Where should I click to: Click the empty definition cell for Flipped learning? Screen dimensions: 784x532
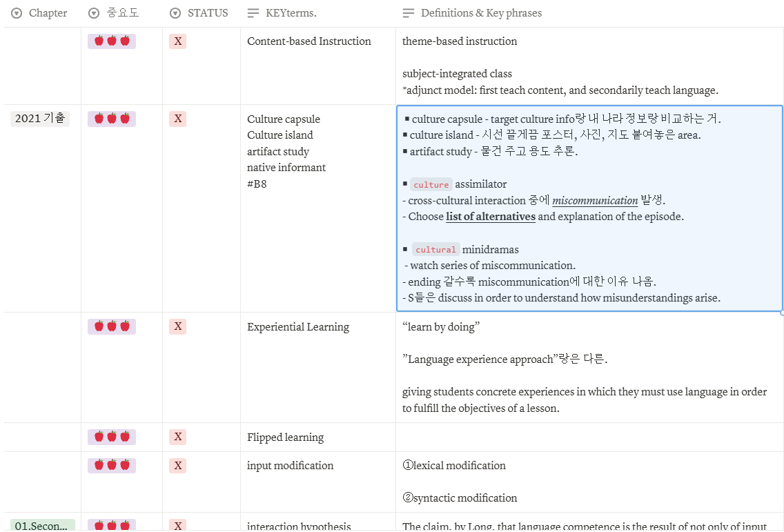pyautogui.click(x=589, y=437)
